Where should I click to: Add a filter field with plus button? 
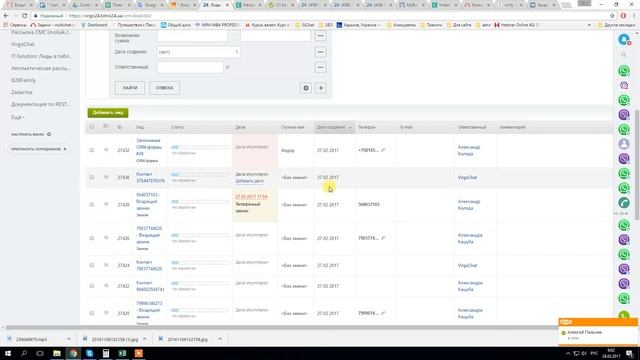click(x=321, y=88)
